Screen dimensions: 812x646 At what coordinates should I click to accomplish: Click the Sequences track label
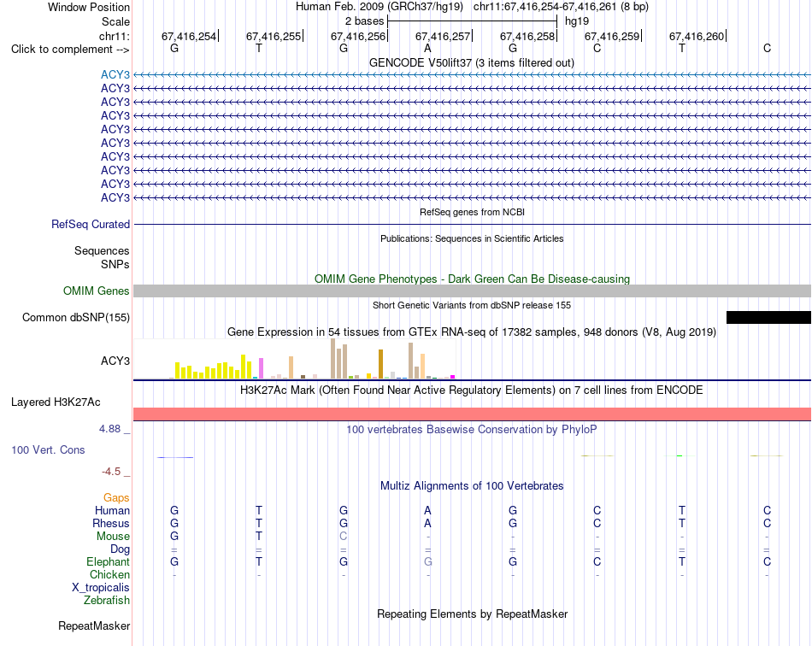tap(102, 251)
